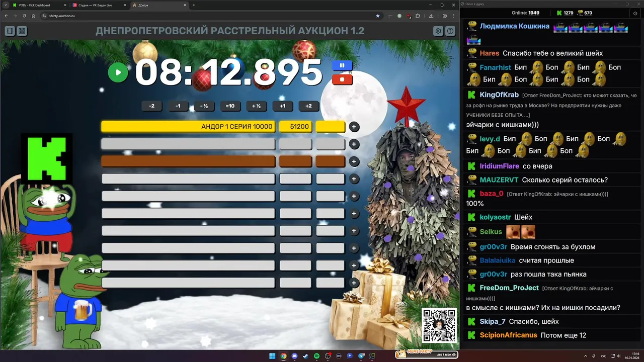Go forward in browser history
The width and height of the screenshot is (644, 362).
point(15,16)
